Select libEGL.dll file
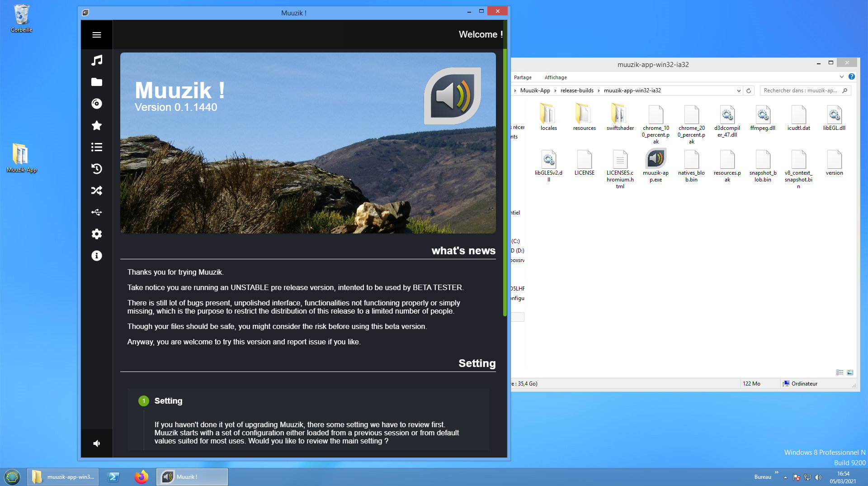The image size is (868, 486). pos(834,118)
